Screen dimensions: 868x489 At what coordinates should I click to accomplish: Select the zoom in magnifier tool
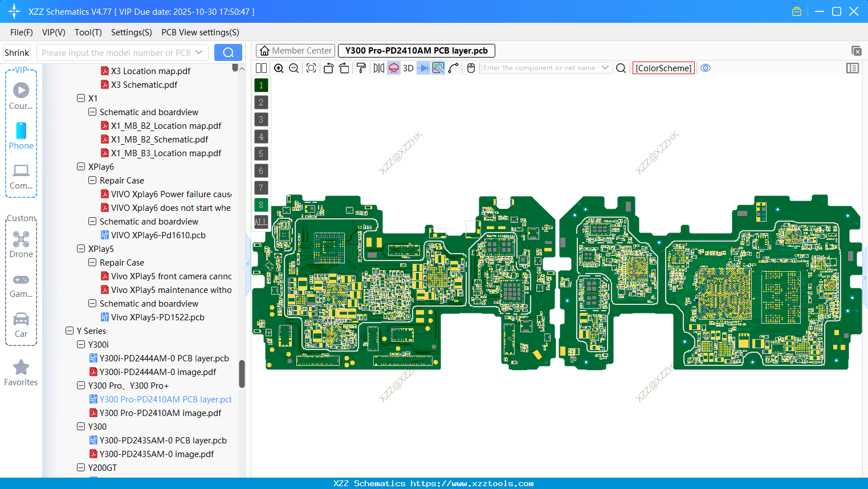(279, 68)
